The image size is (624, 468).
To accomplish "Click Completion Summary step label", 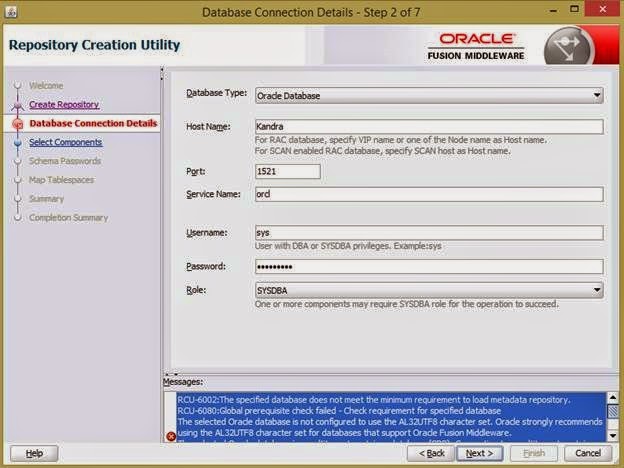I will (68, 218).
